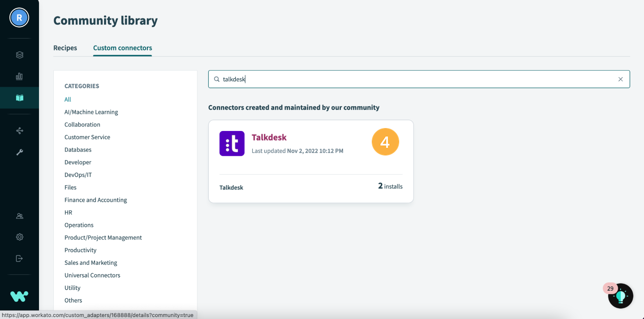Filter by Files category
The height and width of the screenshot is (319, 644).
[x=70, y=187]
